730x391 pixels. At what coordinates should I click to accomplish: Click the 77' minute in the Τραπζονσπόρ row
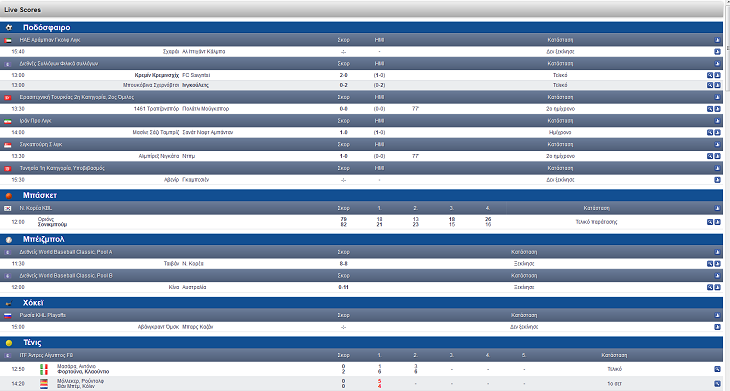coord(415,109)
